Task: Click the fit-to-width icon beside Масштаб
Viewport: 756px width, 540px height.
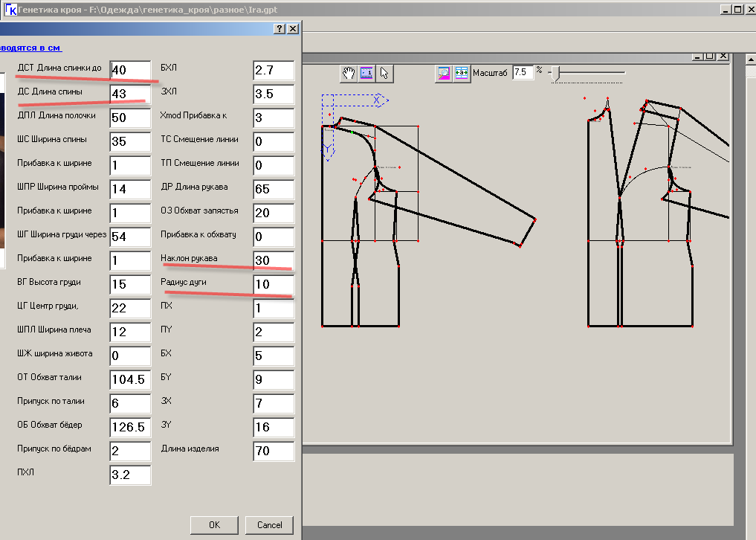Action: 462,73
